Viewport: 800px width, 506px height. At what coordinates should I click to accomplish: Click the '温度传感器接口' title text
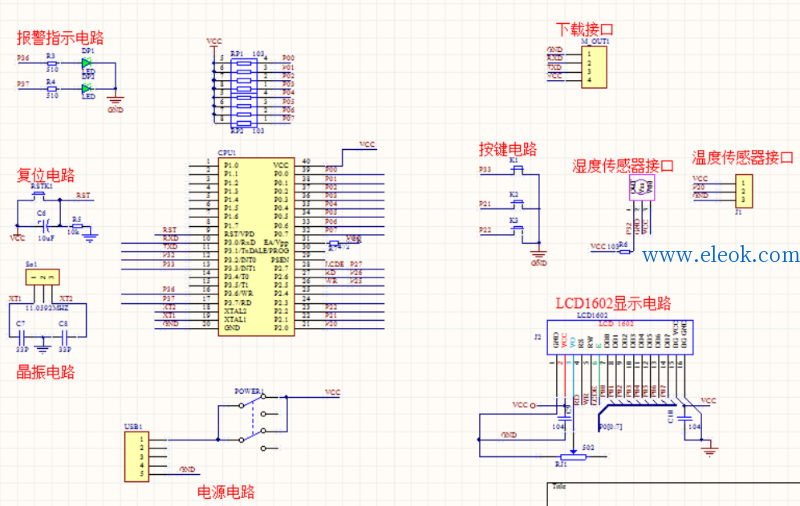coord(743,157)
